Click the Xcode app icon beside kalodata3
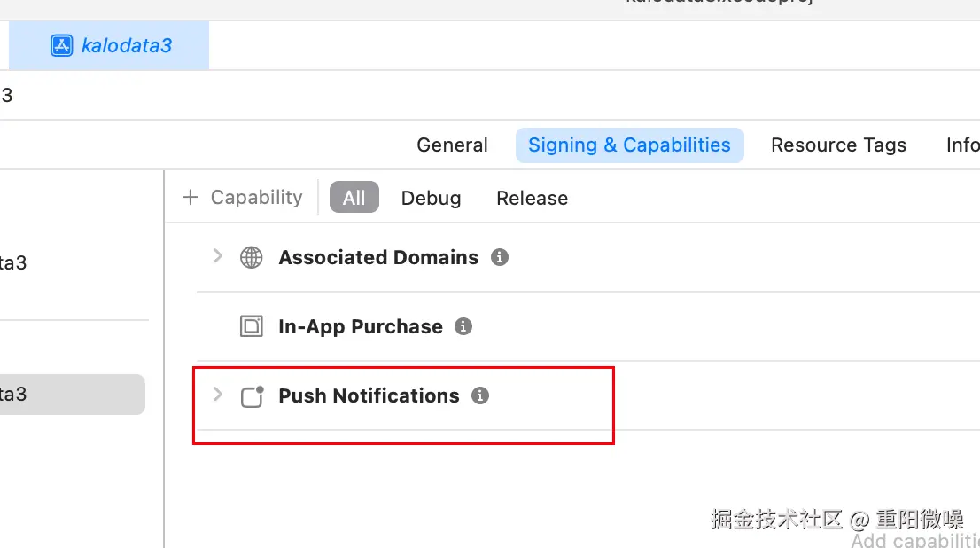 click(61, 45)
